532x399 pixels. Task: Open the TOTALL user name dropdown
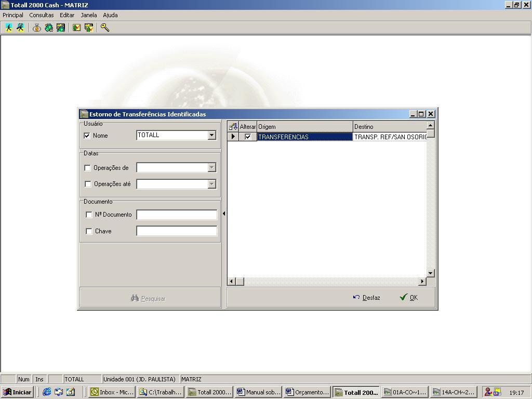212,135
